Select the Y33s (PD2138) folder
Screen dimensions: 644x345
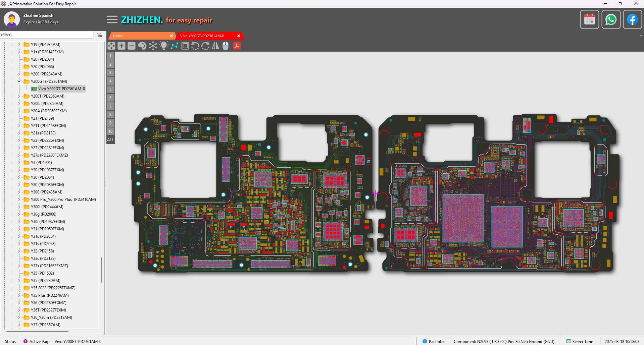coord(43,258)
